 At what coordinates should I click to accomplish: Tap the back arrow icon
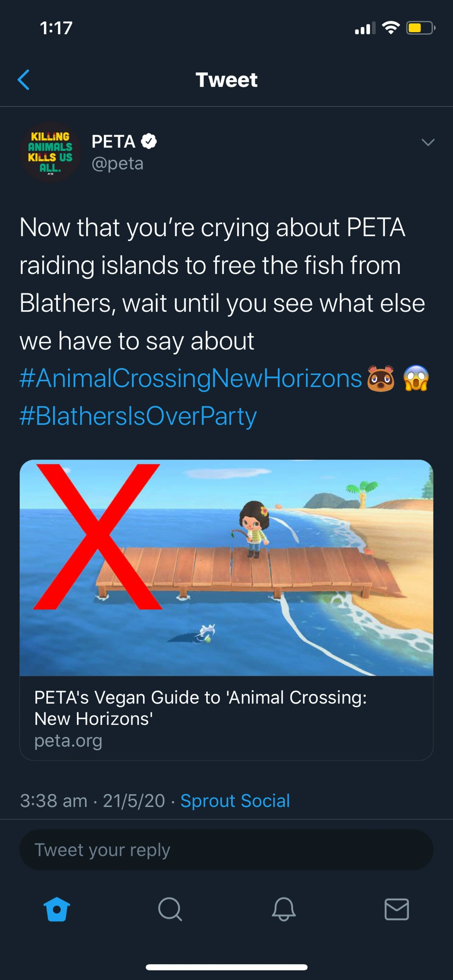pyautogui.click(x=24, y=80)
